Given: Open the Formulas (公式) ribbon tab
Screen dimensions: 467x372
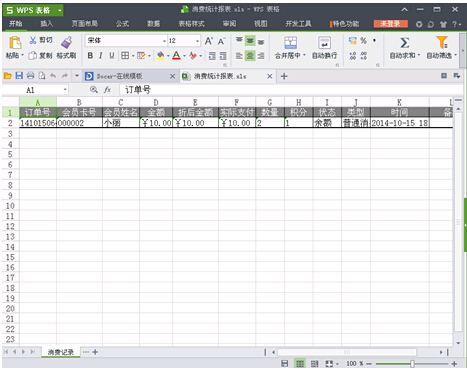Looking at the screenshot, I should pos(122,24).
